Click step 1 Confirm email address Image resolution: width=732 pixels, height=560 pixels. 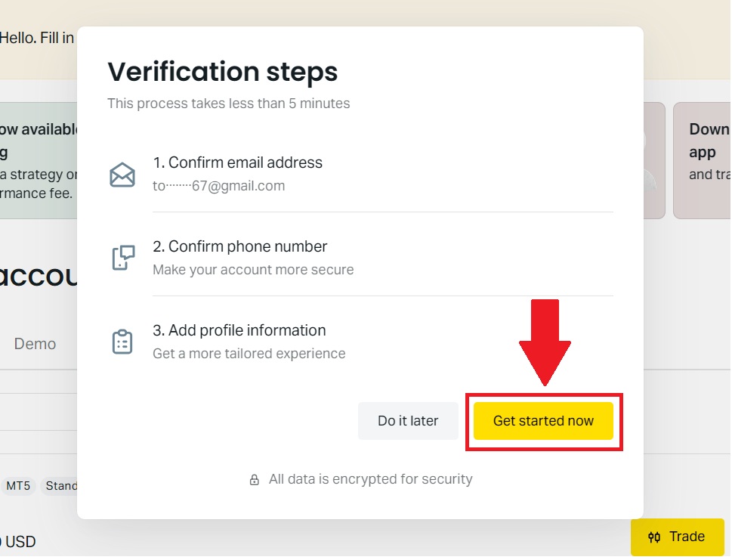click(238, 162)
